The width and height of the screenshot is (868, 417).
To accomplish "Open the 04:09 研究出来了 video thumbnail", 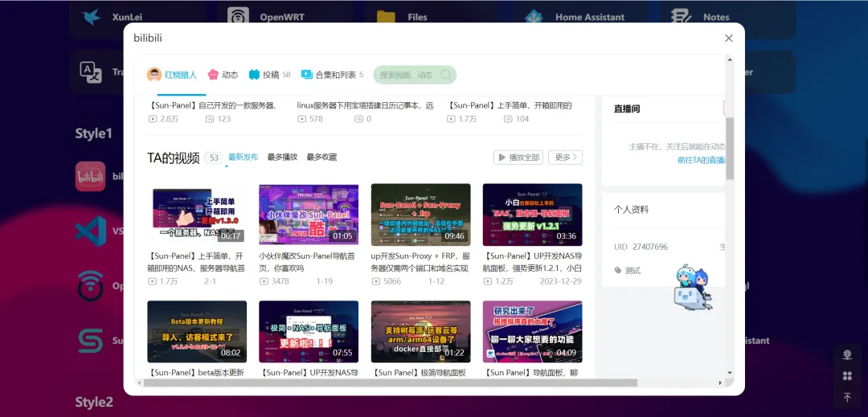I will coord(533,332).
